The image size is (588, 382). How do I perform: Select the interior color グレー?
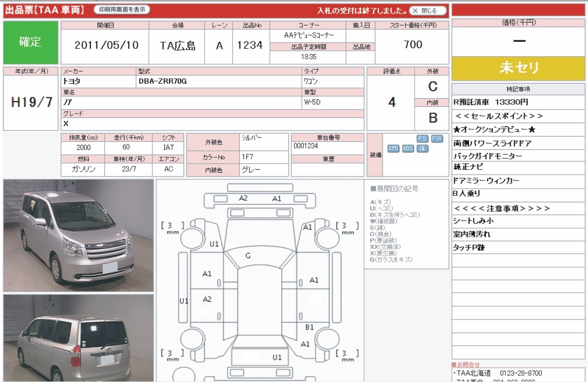[x=251, y=170]
